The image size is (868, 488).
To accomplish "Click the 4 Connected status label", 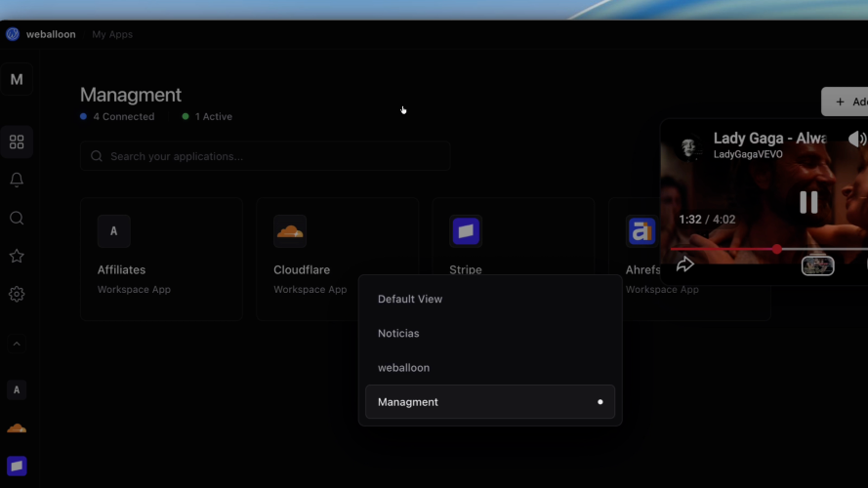I will click(123, 117).
